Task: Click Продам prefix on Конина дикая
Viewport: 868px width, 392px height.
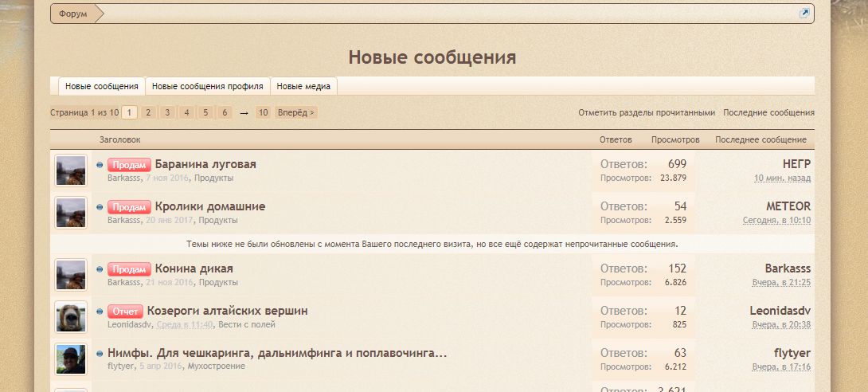Action: coord(129,269)
